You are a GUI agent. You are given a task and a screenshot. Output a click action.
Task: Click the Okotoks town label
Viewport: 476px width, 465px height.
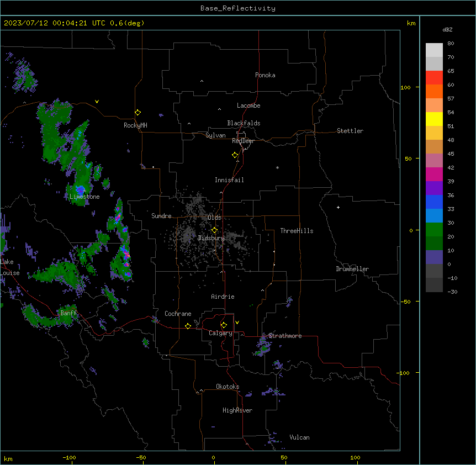(x=228, y=387)
